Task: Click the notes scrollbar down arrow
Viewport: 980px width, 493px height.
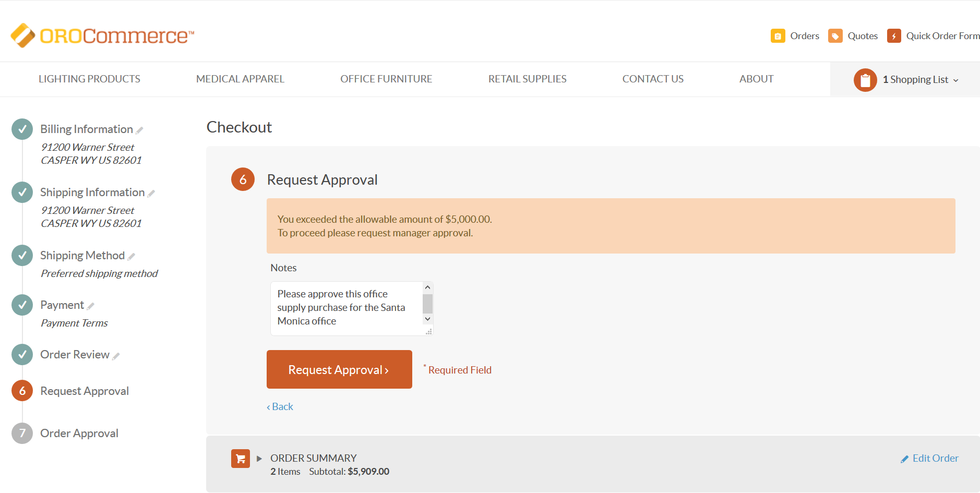Action: 427,319
